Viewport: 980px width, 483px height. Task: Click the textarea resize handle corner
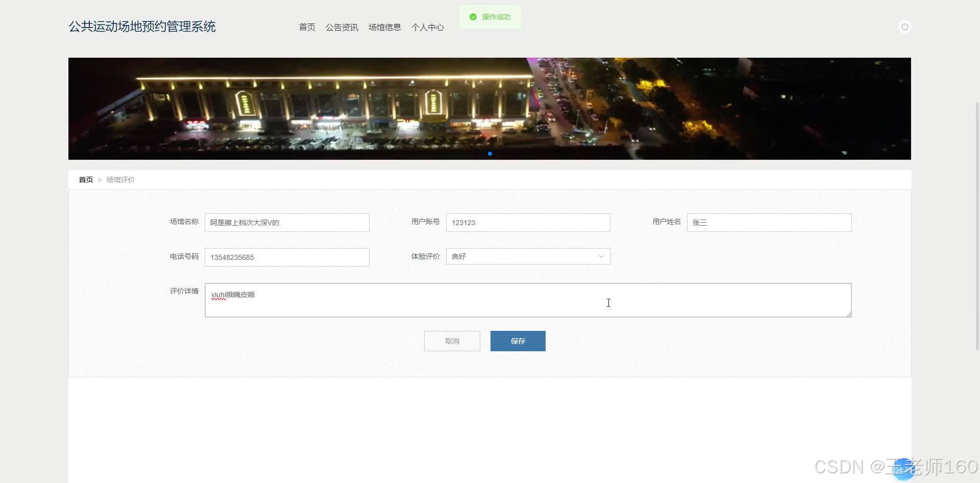(849, 315)
